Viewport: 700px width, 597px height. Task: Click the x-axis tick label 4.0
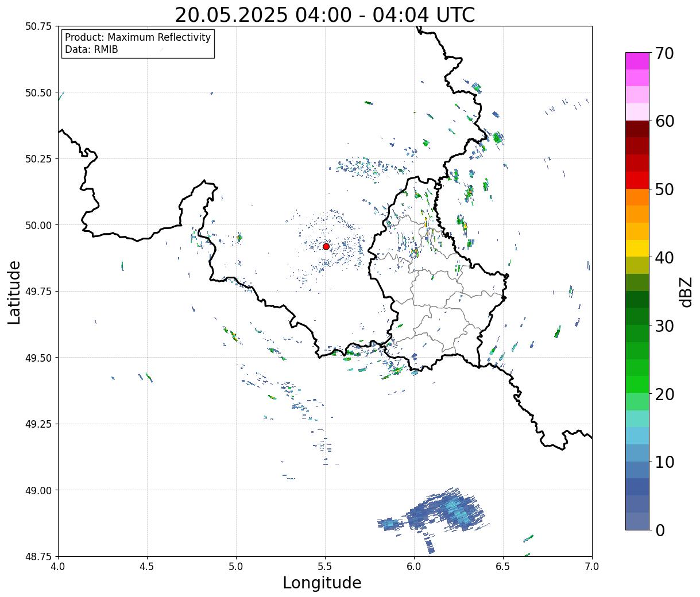(58, 567)
